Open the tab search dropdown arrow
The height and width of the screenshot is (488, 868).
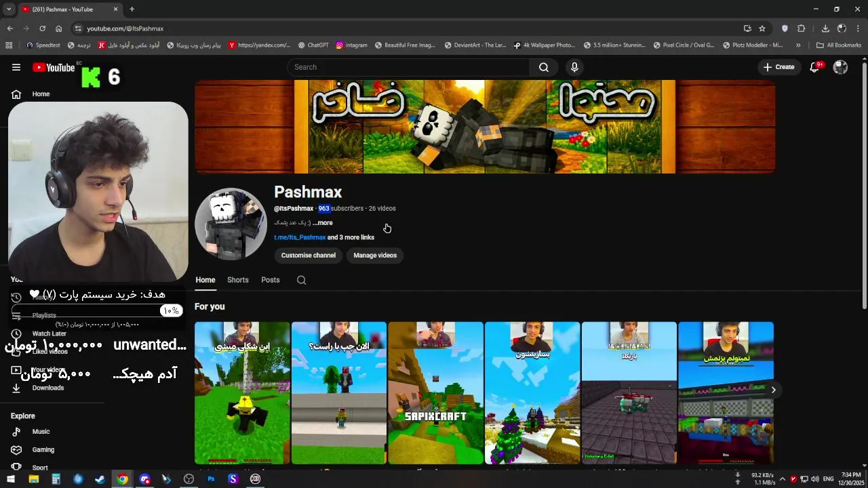coord(8,9)
